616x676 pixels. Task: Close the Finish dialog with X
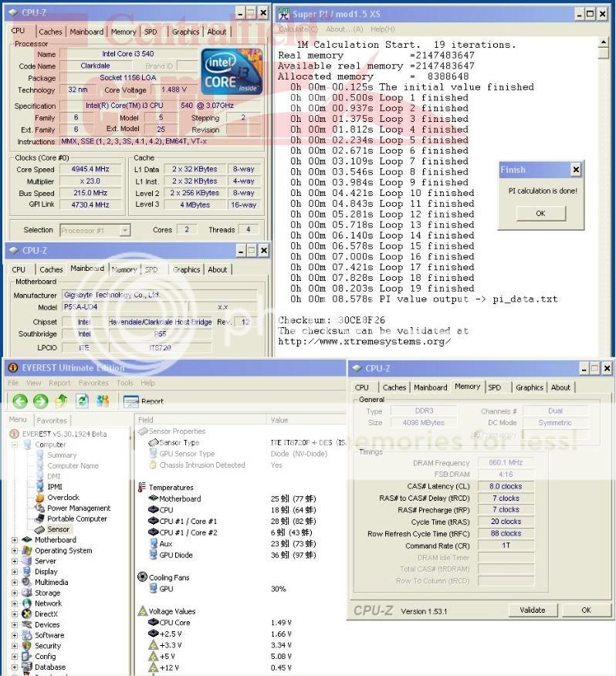(576, 170)
